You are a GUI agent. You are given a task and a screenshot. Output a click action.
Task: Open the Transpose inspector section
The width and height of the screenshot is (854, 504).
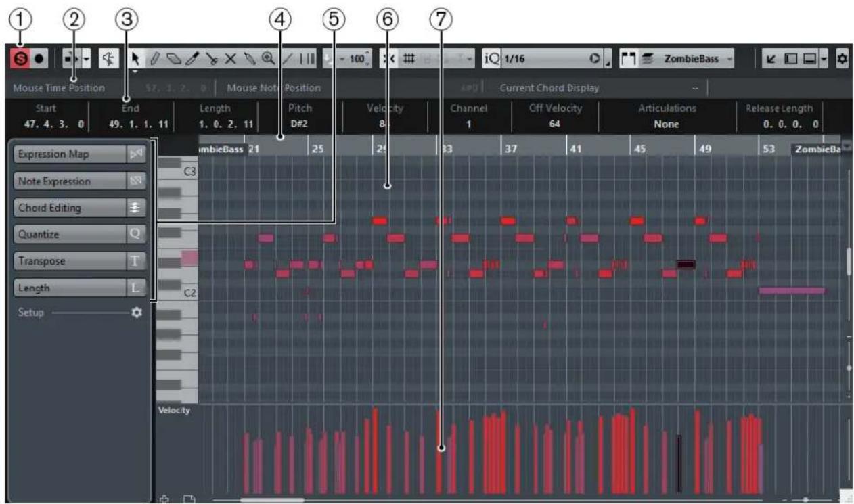[70, 261]
